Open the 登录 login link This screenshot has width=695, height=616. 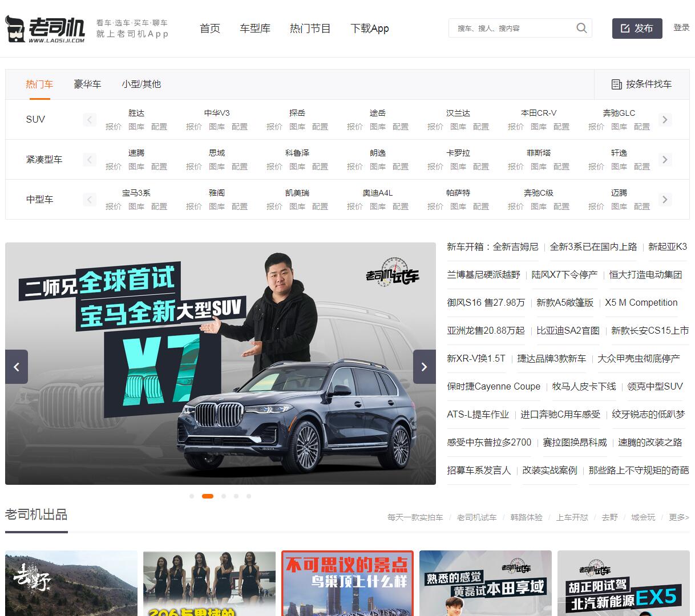pos(681,27)
